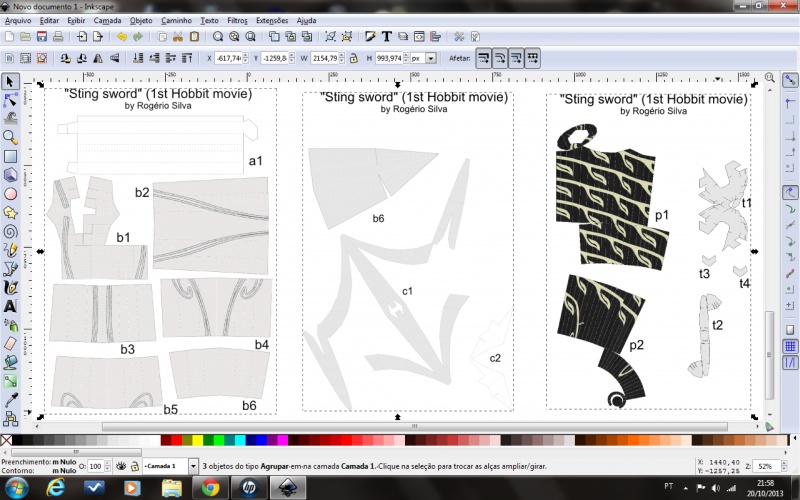Pick the magenta palette swatch
The image size is (800, 500).
coord(282,440)
